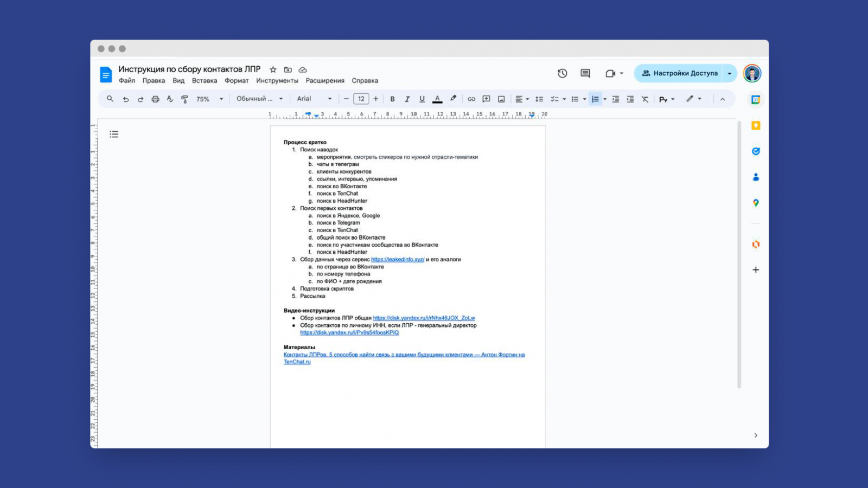Open Google Keep side panel

[x=756, y=126]
